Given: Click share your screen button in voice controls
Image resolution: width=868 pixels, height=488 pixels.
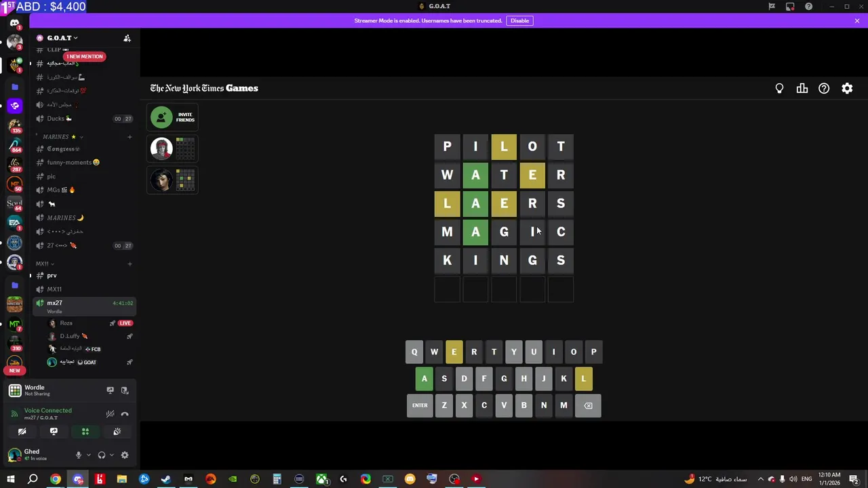Looking at the screenshot, I should [54, 432].
